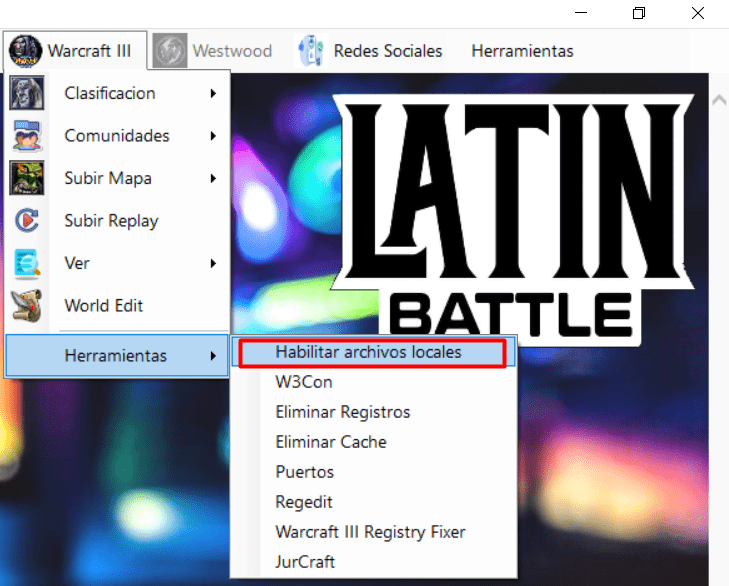The height and width of the screenshot is (586, 729).
Task: Expand the Subir Mapa submenu arrow
Action: 213,178
